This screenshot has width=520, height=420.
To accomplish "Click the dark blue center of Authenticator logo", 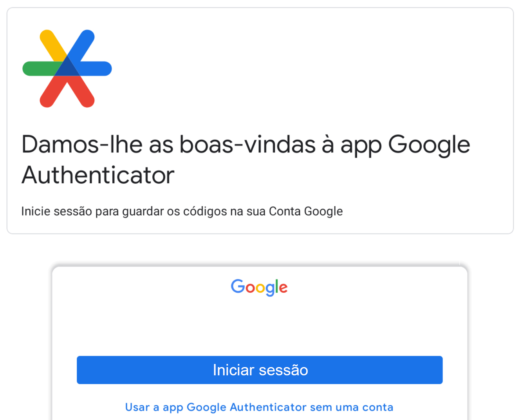I will 67,67.
